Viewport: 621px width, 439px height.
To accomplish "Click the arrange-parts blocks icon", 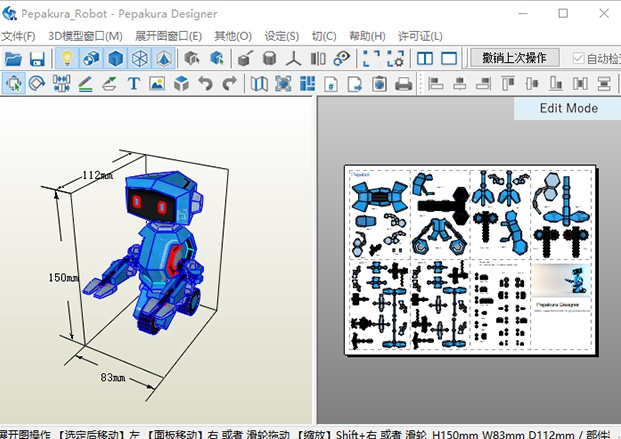I will [307, 84].
